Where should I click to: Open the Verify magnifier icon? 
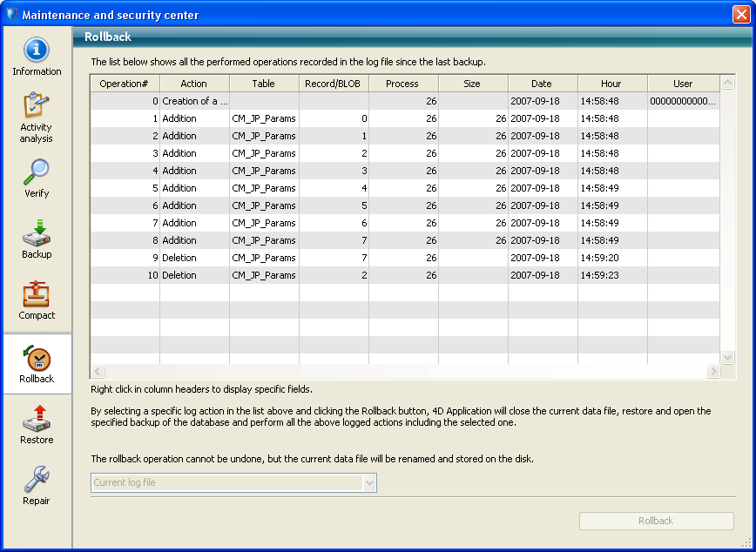pyautogui.click(x=37, y=178)
